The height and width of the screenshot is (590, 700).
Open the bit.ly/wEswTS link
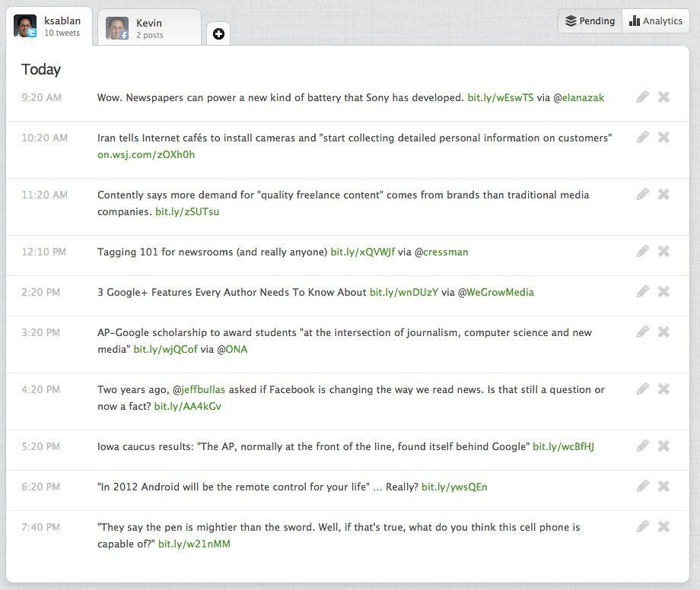(501, 97)
